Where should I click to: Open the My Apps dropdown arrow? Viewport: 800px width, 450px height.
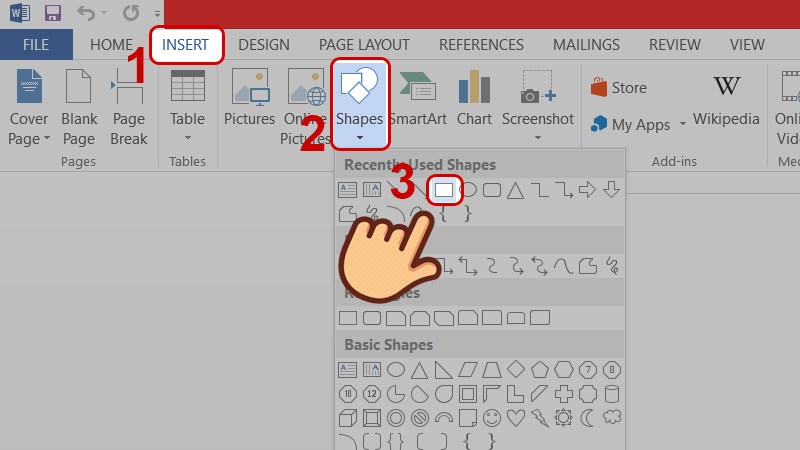683,125
